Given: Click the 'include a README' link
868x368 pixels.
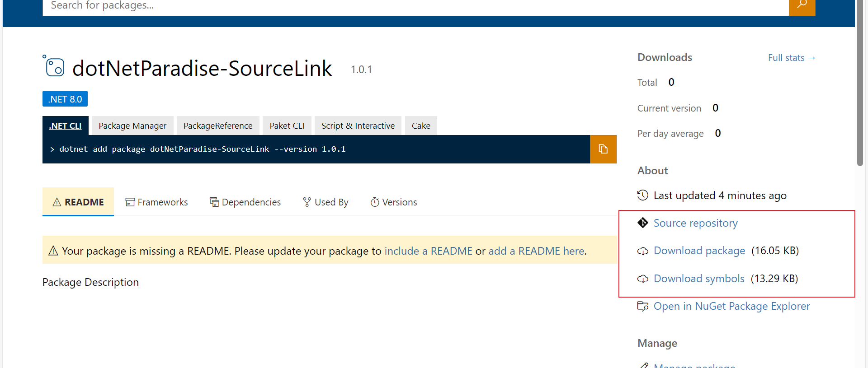Looking at the screenshot, I should pyautogui.click(x=428, y=251).
